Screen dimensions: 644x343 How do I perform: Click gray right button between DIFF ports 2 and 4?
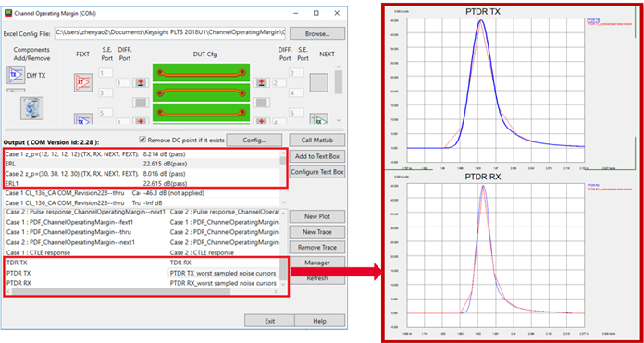(x=261, y=103)
